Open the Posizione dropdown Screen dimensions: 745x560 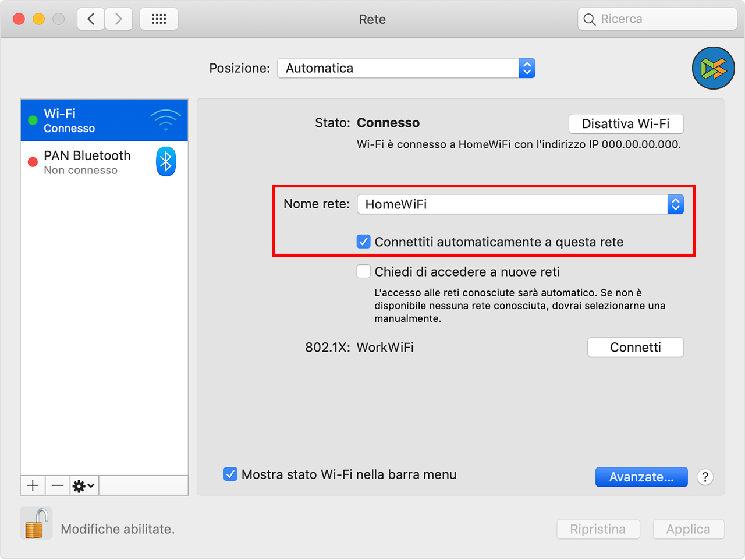click(x=406, y=68)
